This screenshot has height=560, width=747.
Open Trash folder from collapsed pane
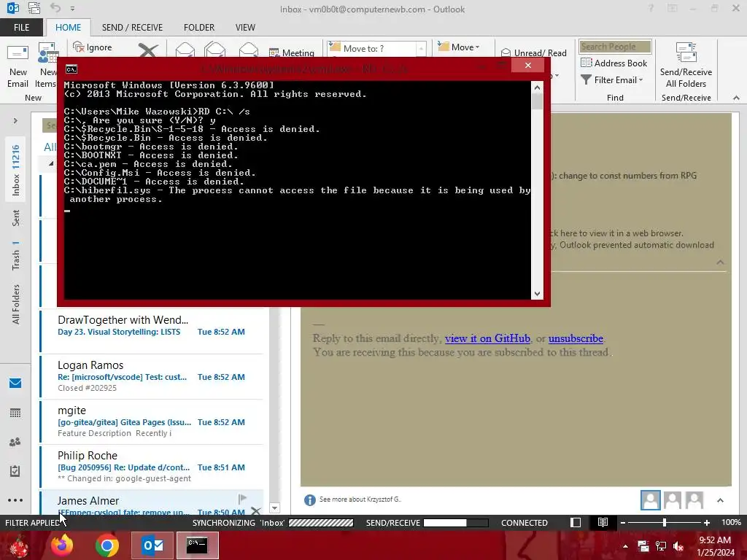coord(16,255)
